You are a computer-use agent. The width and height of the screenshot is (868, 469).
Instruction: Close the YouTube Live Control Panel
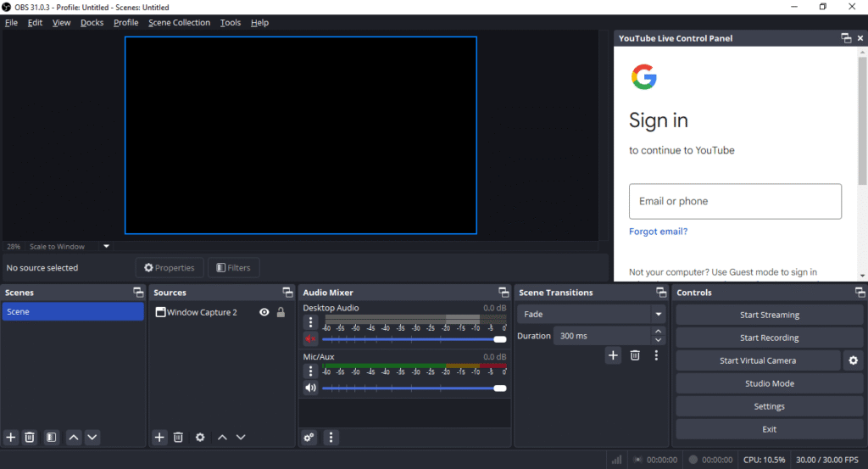860,38
